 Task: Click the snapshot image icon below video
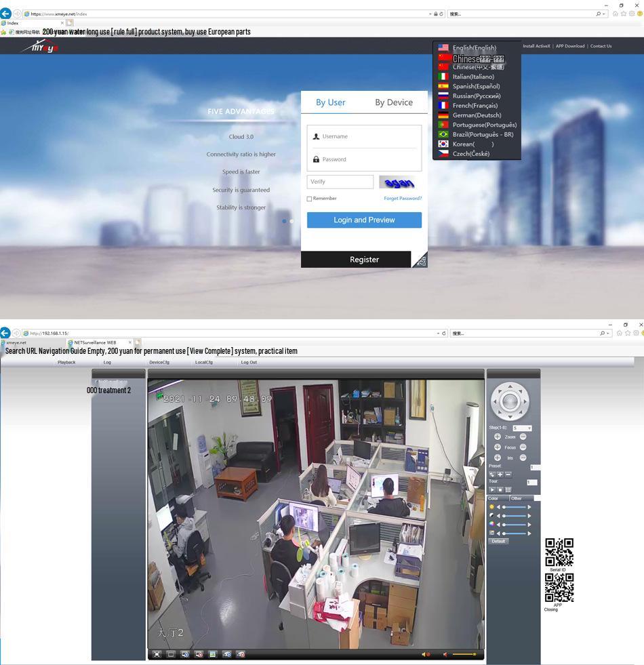point(213,654)
